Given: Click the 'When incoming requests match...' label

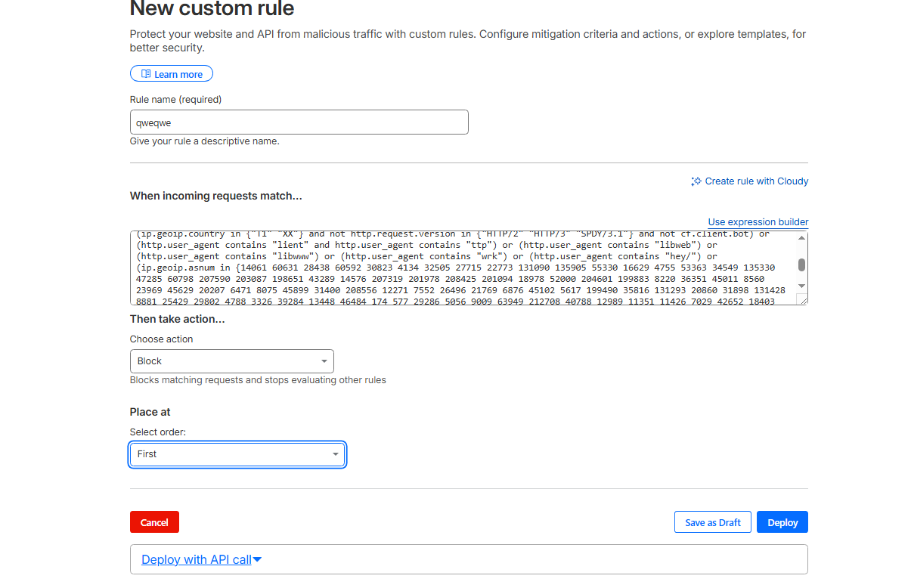Looking at the screenshot, I should coord(216,196).
